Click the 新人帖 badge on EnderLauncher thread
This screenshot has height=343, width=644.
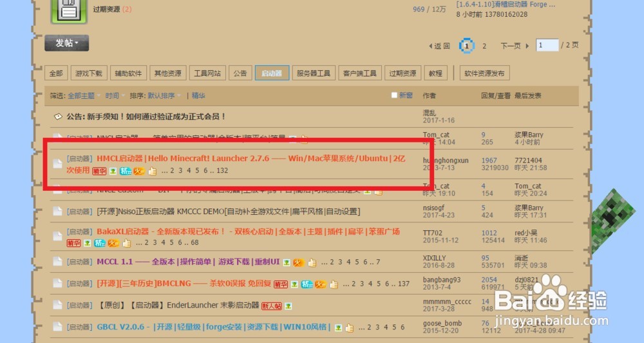(272, 306)
